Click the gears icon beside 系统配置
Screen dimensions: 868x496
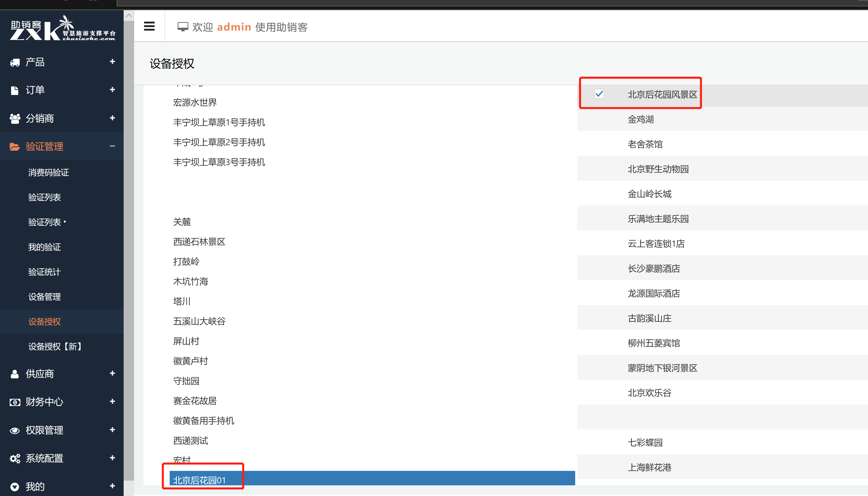click(15, 458)
